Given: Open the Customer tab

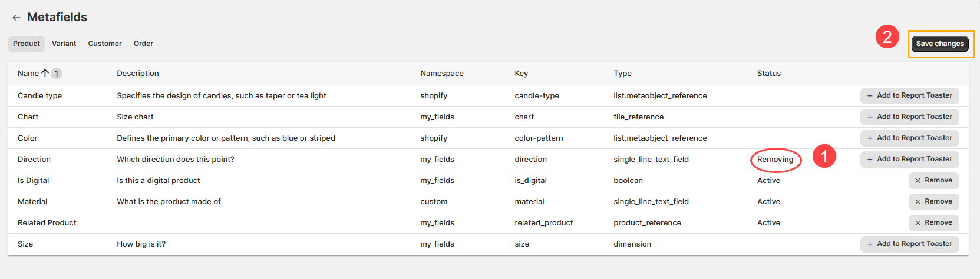Looking at the screenshot, I should (105, 44).
